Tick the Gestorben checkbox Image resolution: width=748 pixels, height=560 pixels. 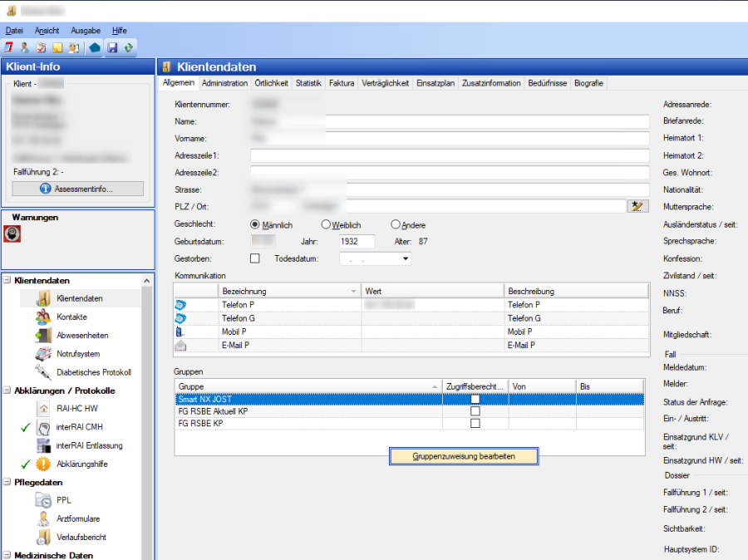(256, 258)
